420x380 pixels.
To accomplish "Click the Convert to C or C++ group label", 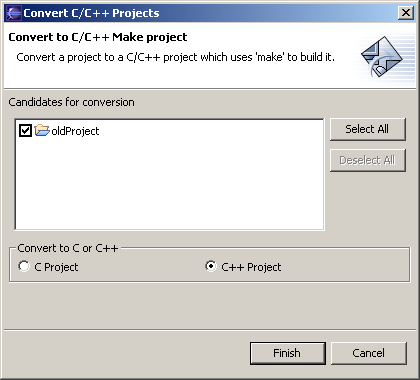I will 68,248.
